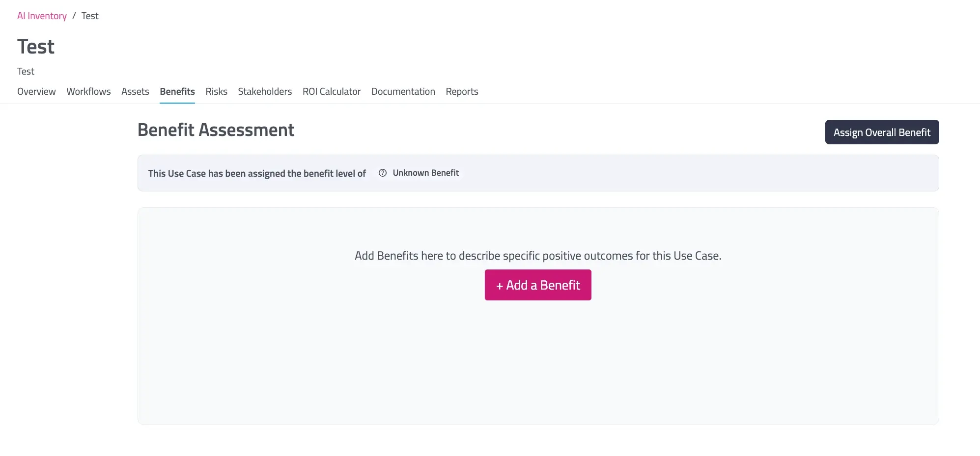Follow the AI Inventory breadcrumb link
980x456 pixels.
42,16
